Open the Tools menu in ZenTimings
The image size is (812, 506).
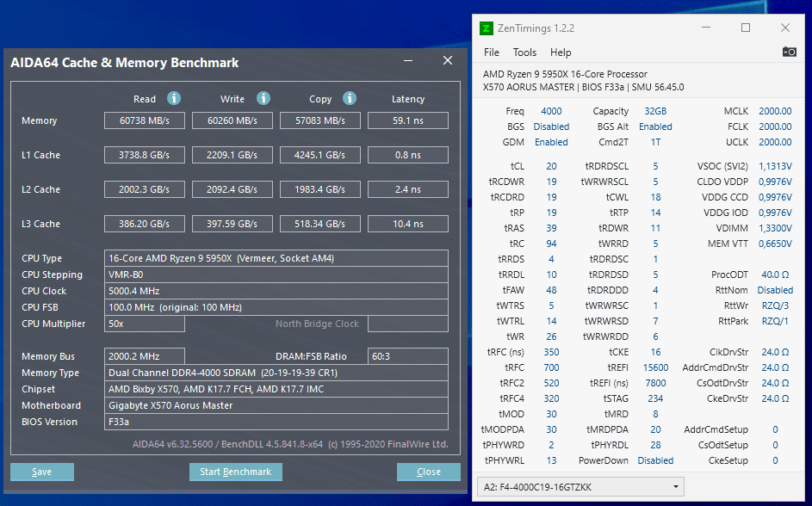[524, 52]
